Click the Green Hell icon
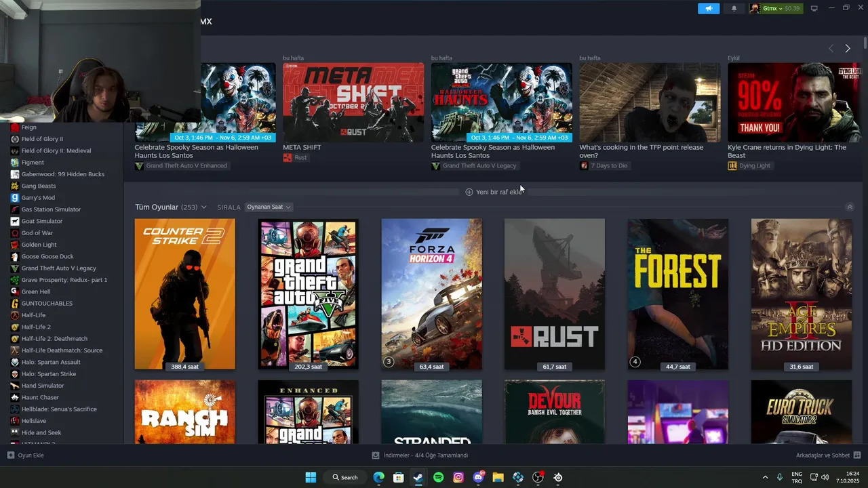This screenshot has width=868, height=488. [x=15, y=291]
